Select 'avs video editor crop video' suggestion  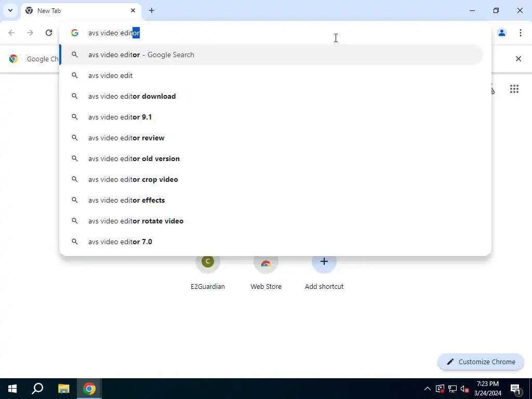(x=271, y=179)
